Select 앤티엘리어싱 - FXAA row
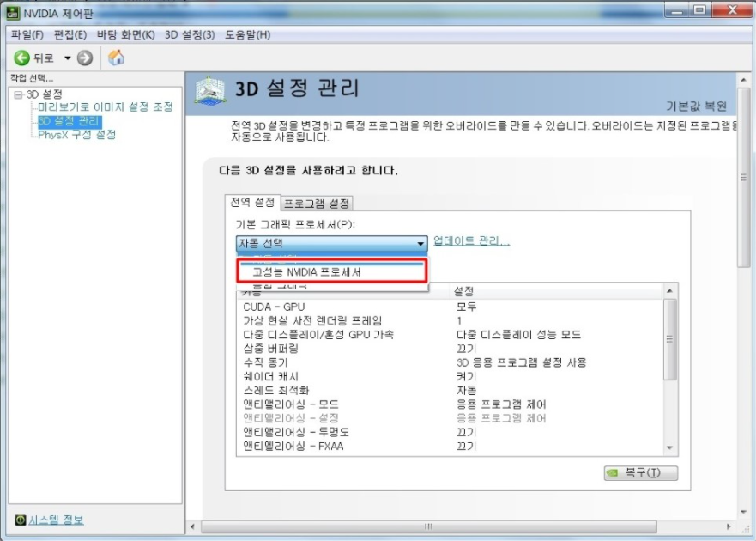The width and height of the screenshot is (756, 541). pos(450,446)
